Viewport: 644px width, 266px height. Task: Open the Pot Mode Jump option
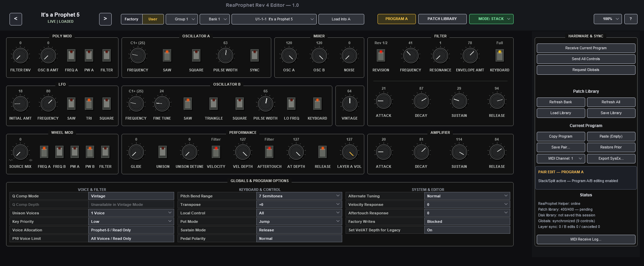pos(299,221)
